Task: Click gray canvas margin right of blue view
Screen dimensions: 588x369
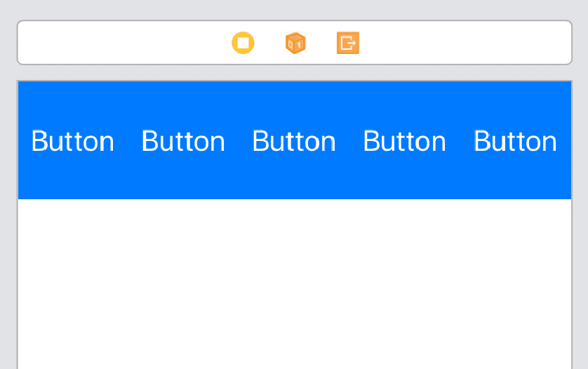Action: (580, 140)
